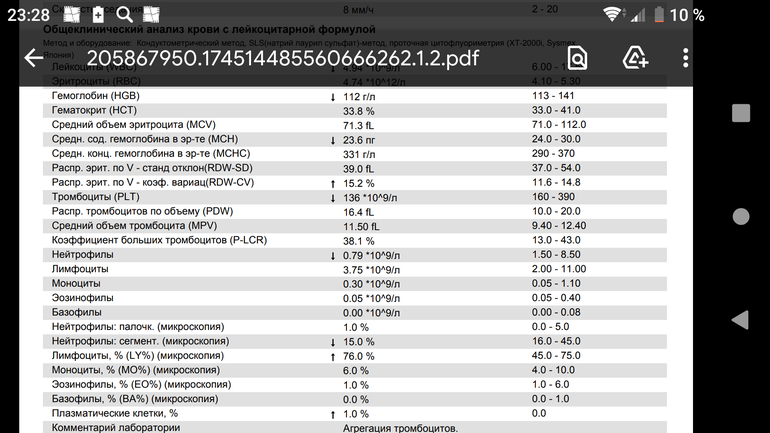The width and height of the screenshot is (770, 433).
Task: Tap the up arrow beside the Лимфоциты, % (LY%) 76.0 % value
Action: (x=332, y=356)
